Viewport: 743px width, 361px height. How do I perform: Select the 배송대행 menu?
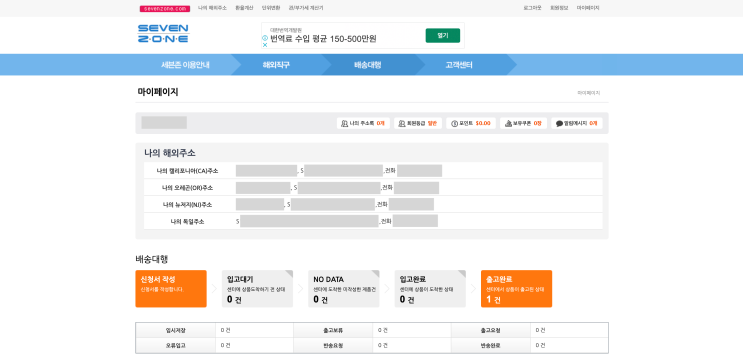coord(368,65)
